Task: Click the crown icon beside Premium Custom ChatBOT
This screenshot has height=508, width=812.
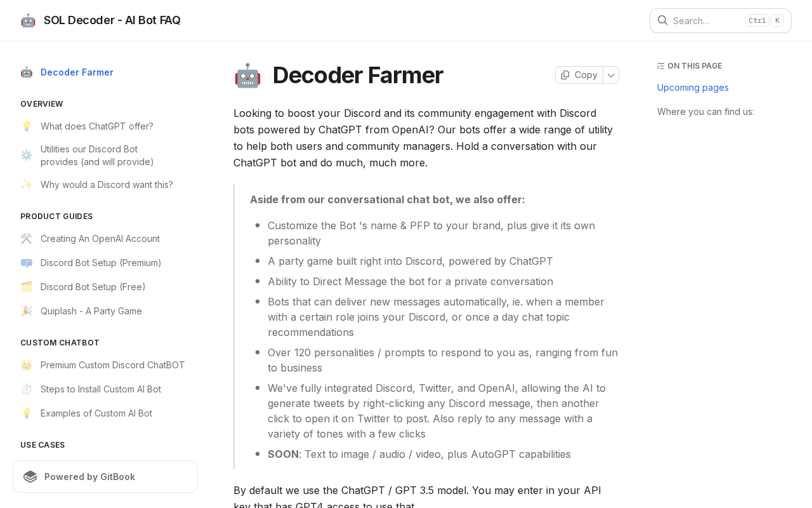Action: pos(27,365)
